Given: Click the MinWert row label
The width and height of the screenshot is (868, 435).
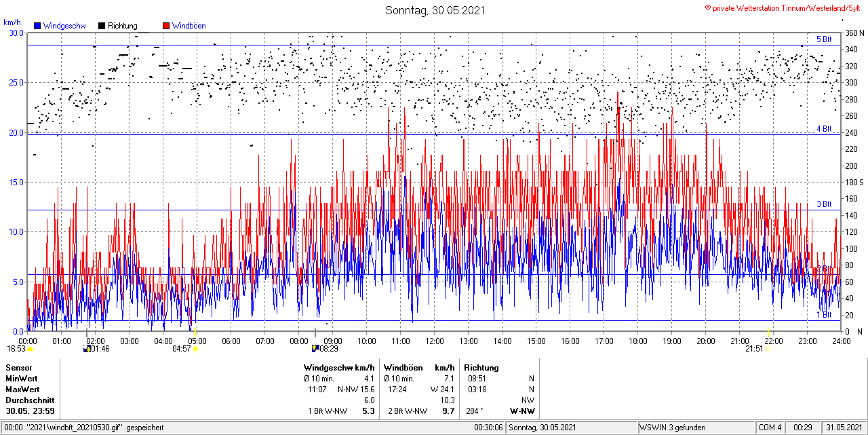Looking at the screenshot, I should [22, 379].
